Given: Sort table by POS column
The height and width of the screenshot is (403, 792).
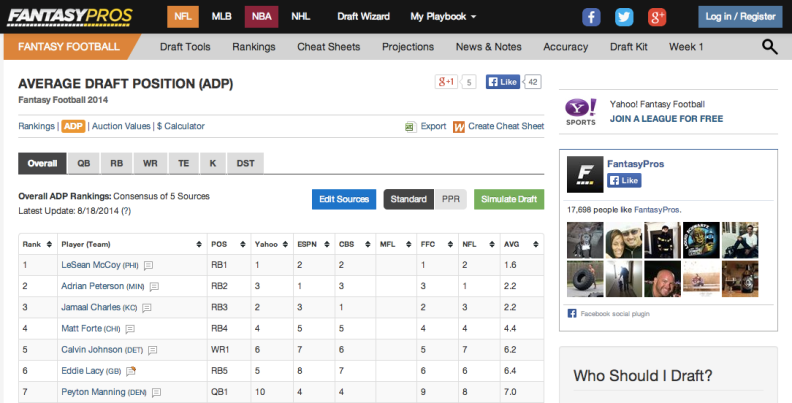Looking at the screenshot, I should [228, 244].
